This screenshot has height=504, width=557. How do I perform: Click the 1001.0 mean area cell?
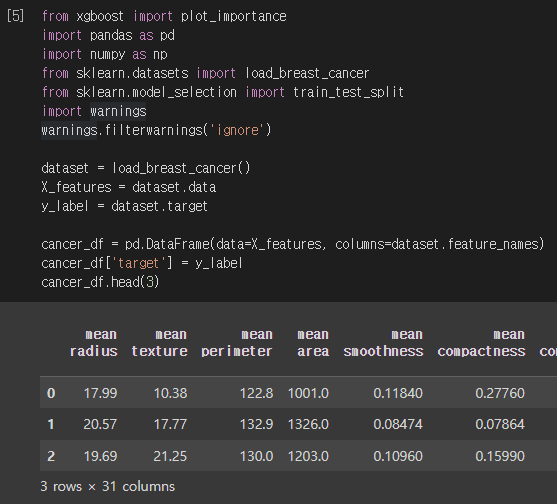[308, 393]
